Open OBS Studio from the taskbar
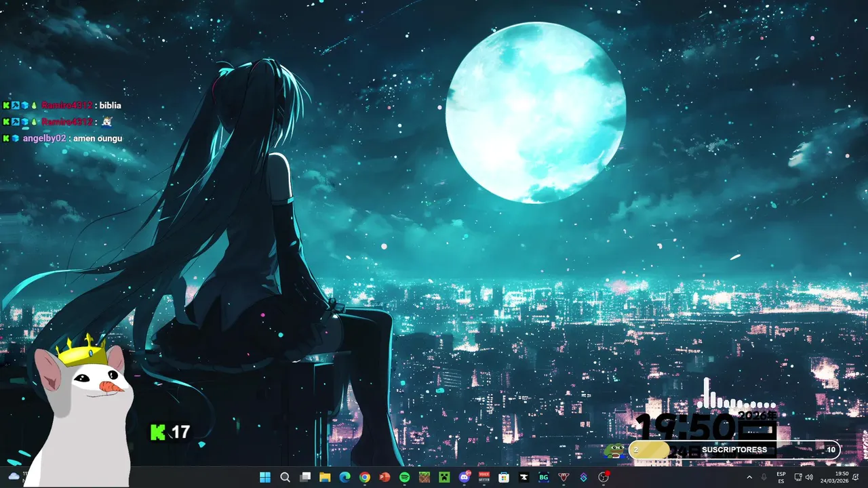 coord(604,477)
